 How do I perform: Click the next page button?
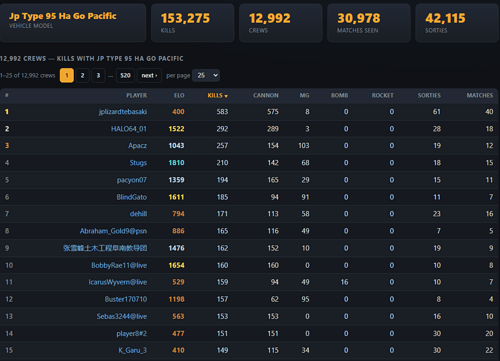click(149, 75)
